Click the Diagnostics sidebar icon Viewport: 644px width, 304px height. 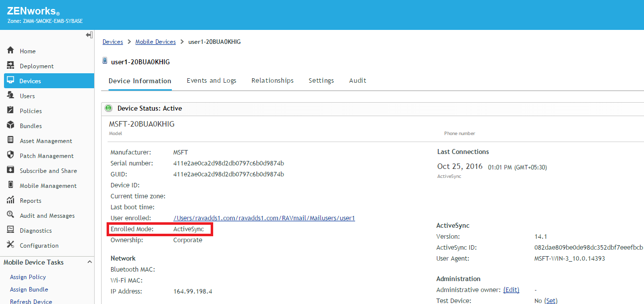10,230
